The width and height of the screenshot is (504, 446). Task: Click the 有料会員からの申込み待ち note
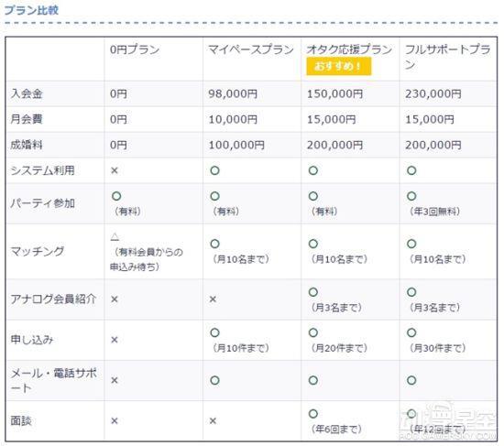(x=147, y=259)
